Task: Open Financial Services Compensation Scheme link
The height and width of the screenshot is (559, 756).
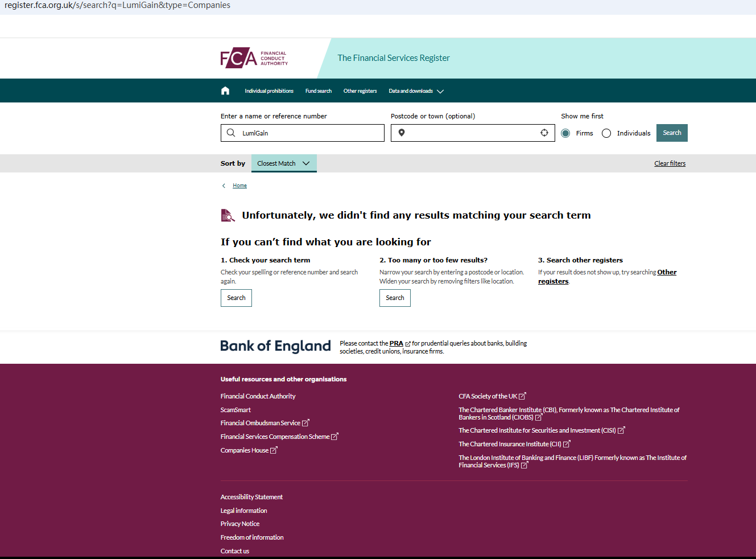Action: (275, 437)
